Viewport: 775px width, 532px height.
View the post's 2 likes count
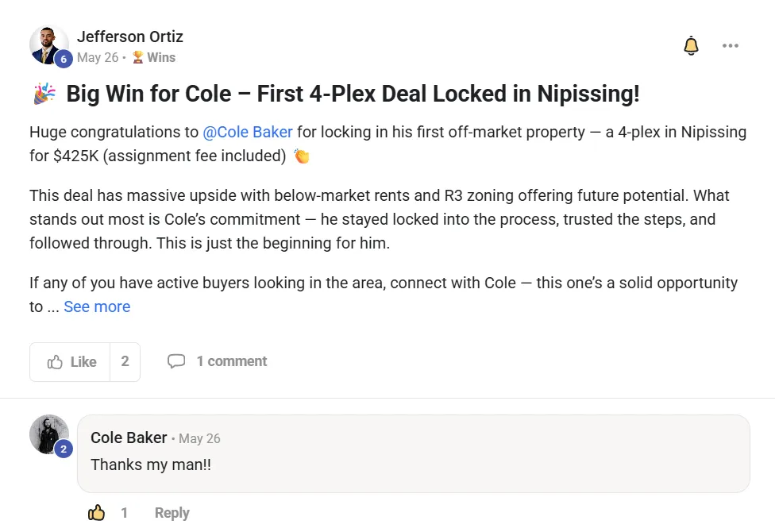[125, 362]
